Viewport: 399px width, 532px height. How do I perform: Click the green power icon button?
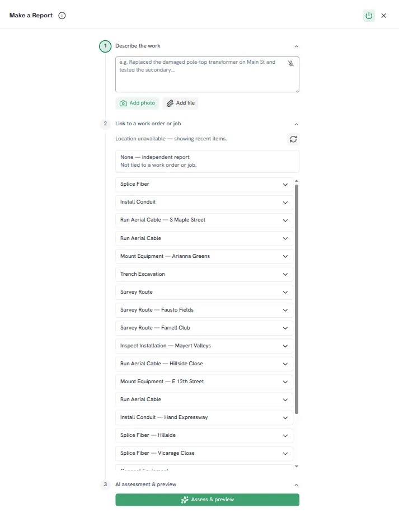point(368,16)
